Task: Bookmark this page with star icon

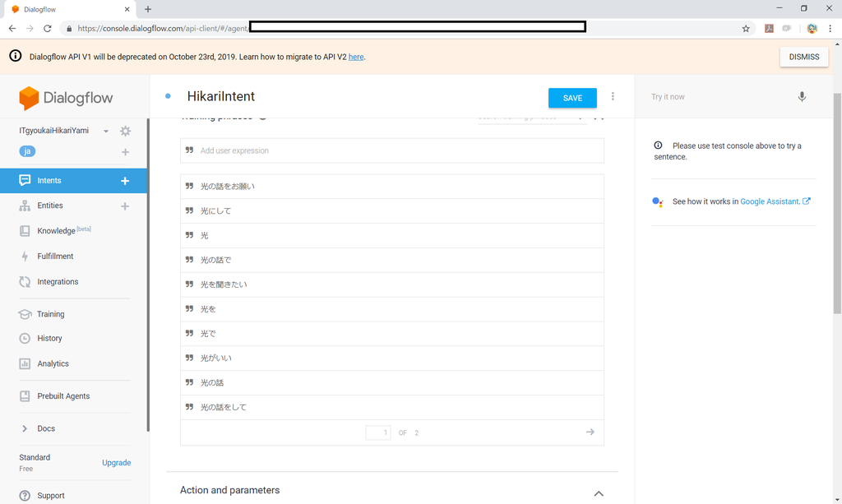Action: (x=746, y=29)
